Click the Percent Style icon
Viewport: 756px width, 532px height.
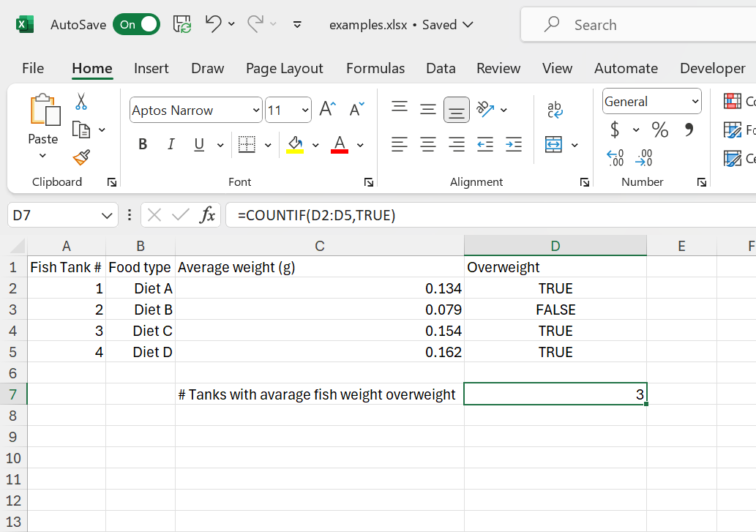(660, 130)
